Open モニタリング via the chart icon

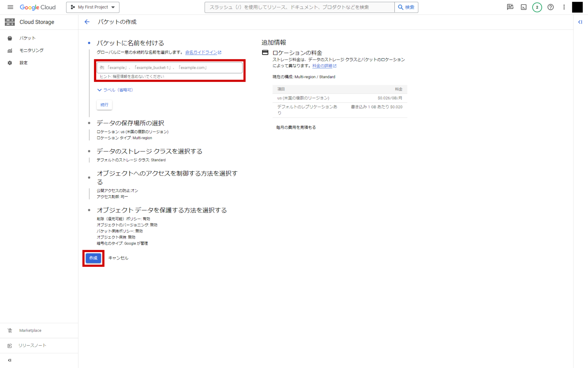(x=31, y=50)
